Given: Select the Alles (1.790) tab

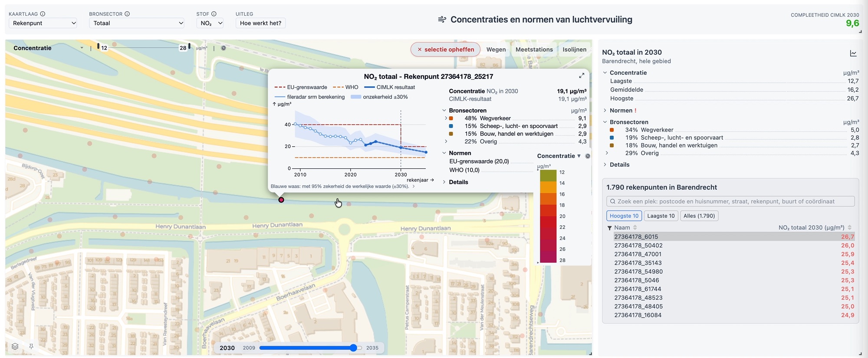Looking at the screenshot, I should [699, 216].
